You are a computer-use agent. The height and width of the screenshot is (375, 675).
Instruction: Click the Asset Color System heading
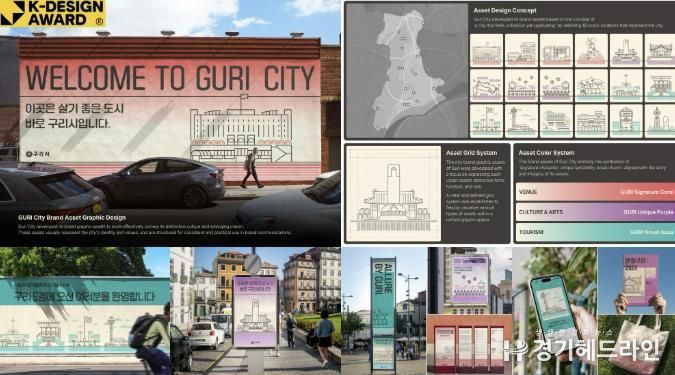[546, 153]
